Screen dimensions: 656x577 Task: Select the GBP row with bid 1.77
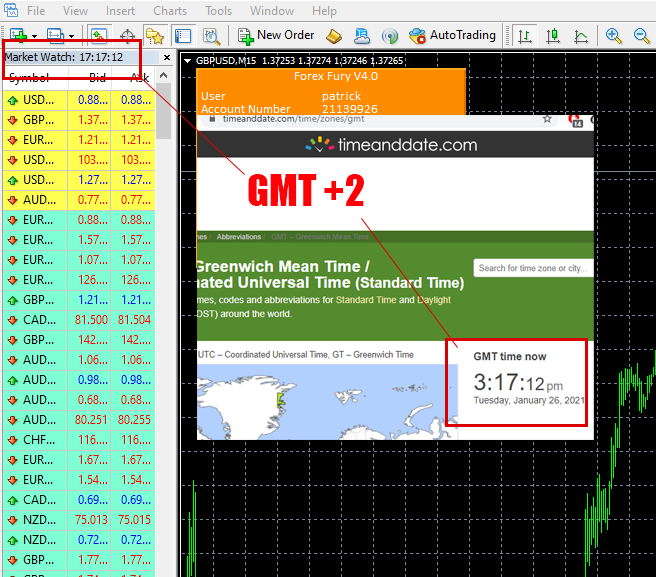[x=79, y=560]
